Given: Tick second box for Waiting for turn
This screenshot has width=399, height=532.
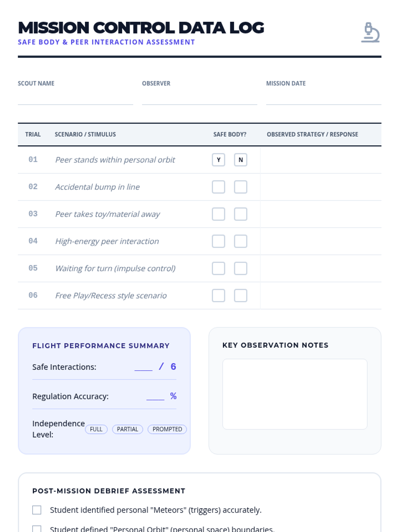Looking at the screenshot, I should [x=240, y=268].
